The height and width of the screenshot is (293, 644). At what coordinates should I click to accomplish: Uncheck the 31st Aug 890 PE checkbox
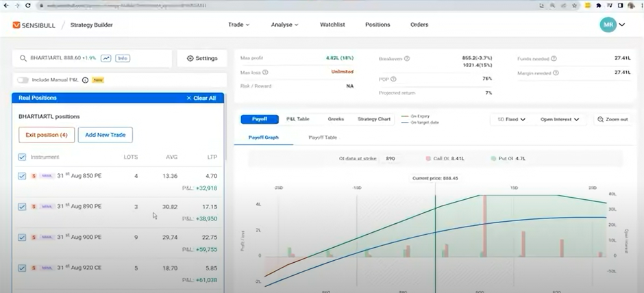(x=22, y=207)
